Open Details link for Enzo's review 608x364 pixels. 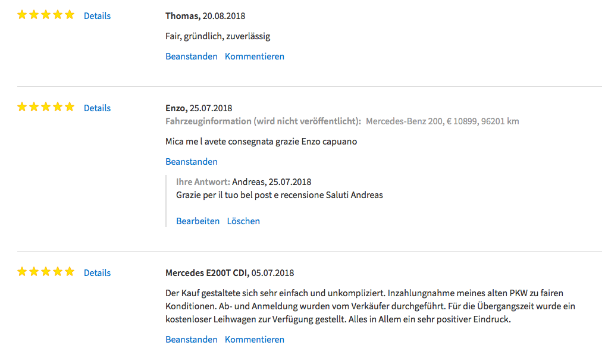(97, 108)
